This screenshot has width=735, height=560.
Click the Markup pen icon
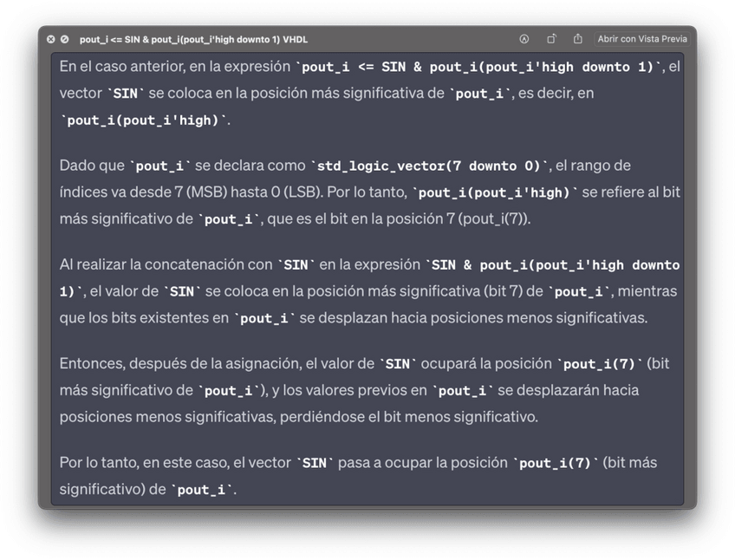(524, 39)
